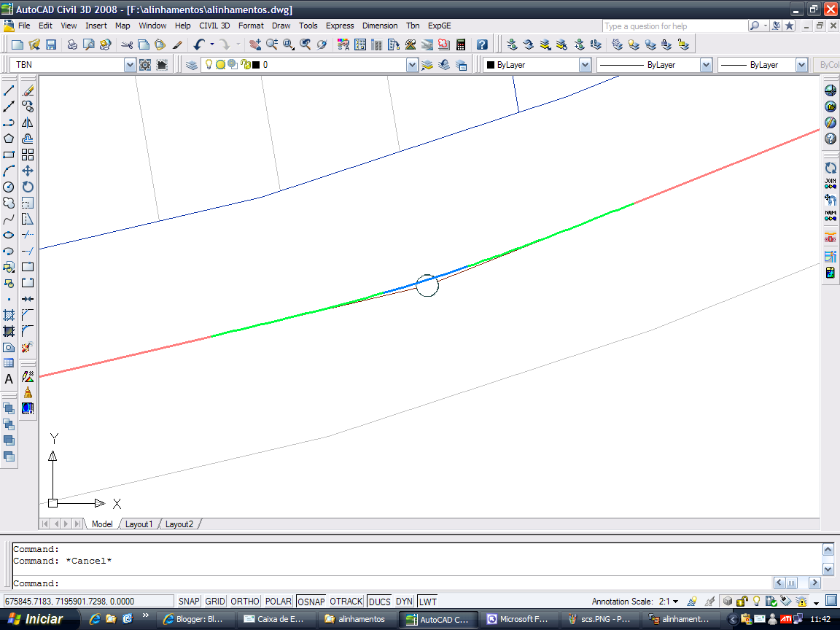
Task: Select the Ellipse tool
Action: tap(9, 236)
